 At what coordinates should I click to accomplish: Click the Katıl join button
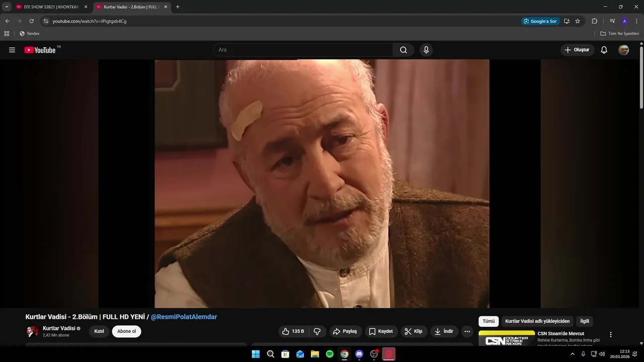click(x=99, y=331)
